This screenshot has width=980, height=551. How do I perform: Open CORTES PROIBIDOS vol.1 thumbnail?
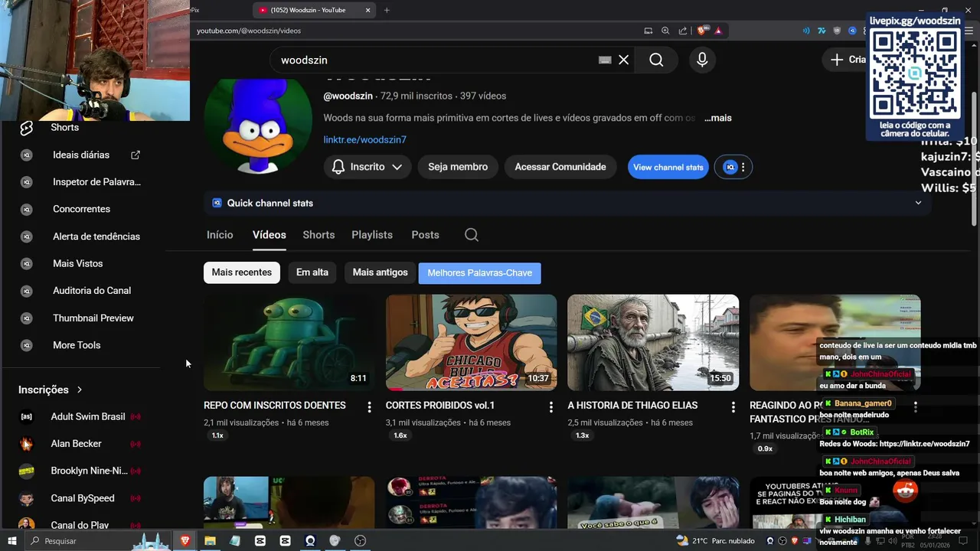(x=471, y=343)
